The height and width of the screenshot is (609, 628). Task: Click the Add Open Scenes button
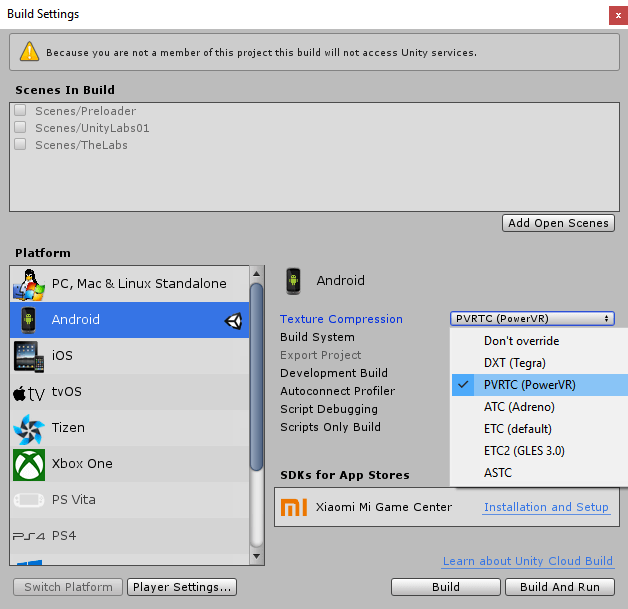558,223
